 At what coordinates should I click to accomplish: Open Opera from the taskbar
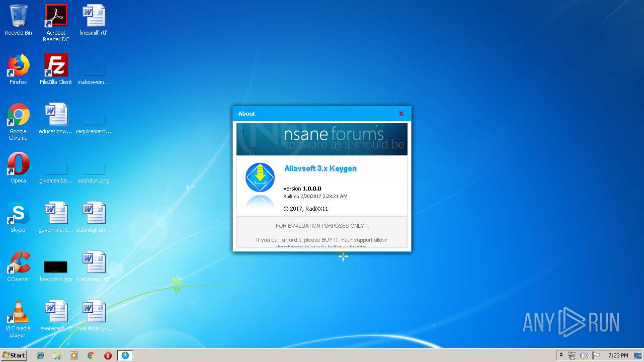point(108,355)
